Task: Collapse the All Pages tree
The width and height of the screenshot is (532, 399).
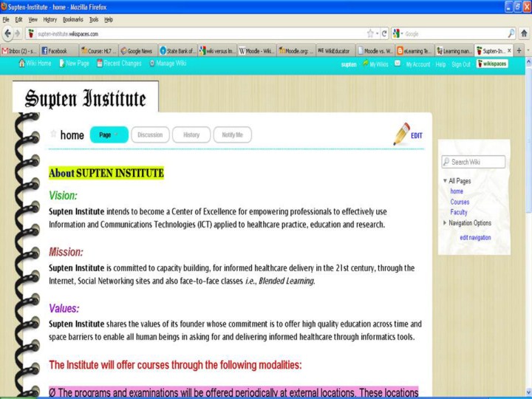Action: [x=445, y=181]
